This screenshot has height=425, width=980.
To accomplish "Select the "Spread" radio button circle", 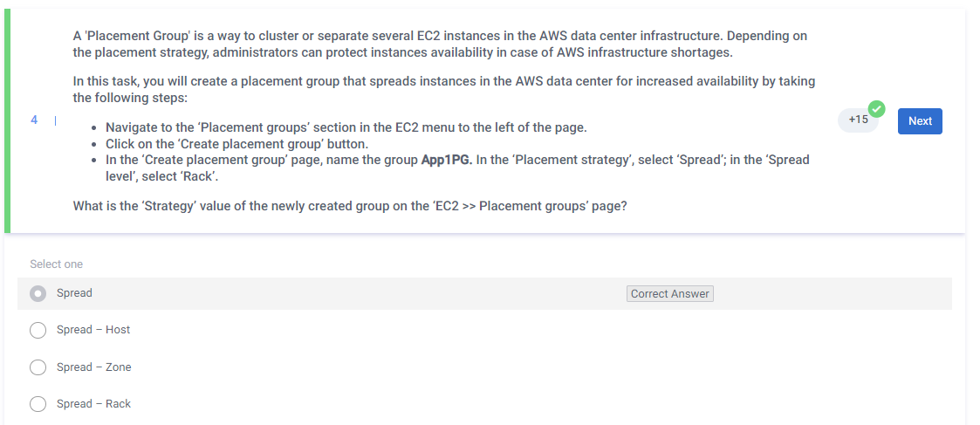I will click(x=38, y=294).
